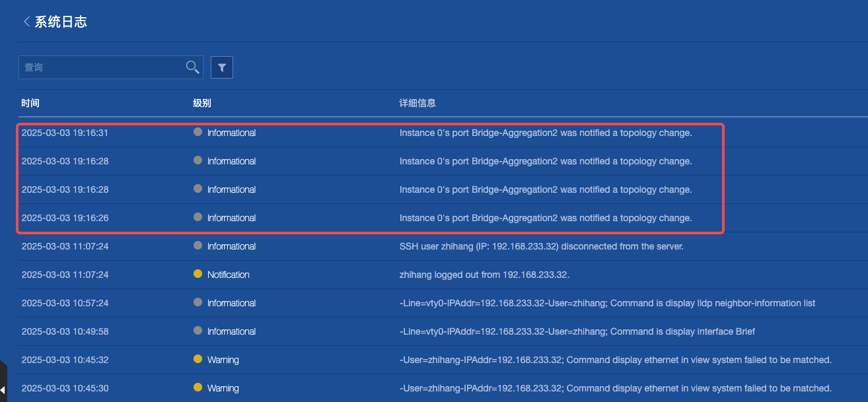Focus the 查询 search input field
868x402 pixels.
point(99,67)
